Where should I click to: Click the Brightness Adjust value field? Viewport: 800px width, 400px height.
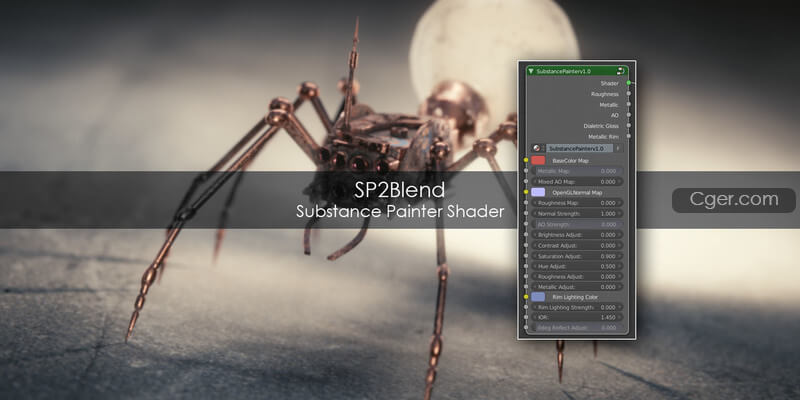point(577,235)
